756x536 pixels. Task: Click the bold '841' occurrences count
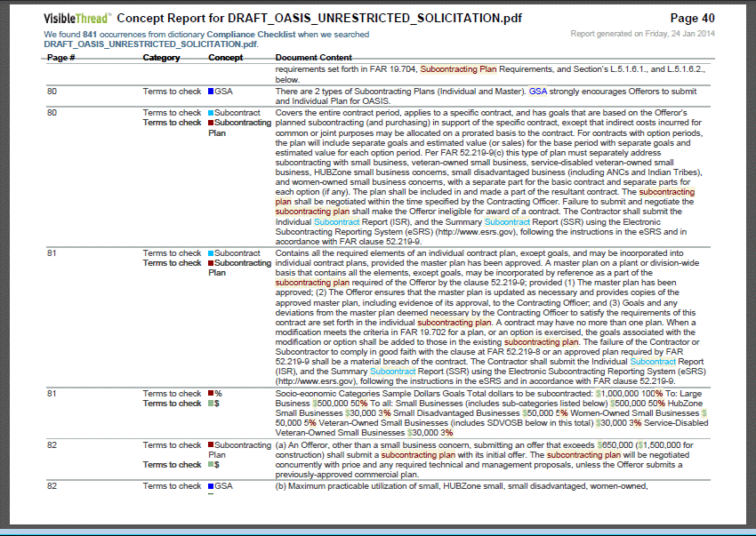[x=90, y=35]
